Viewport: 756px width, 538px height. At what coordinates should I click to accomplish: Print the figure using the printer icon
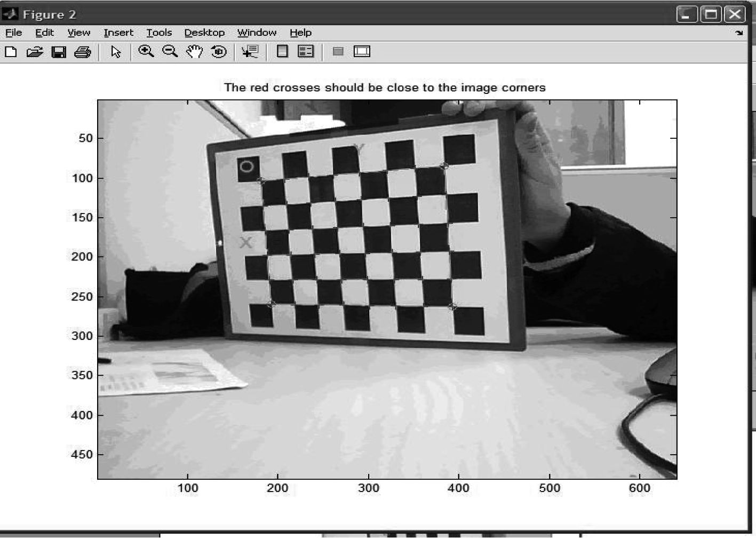[83, 52]
